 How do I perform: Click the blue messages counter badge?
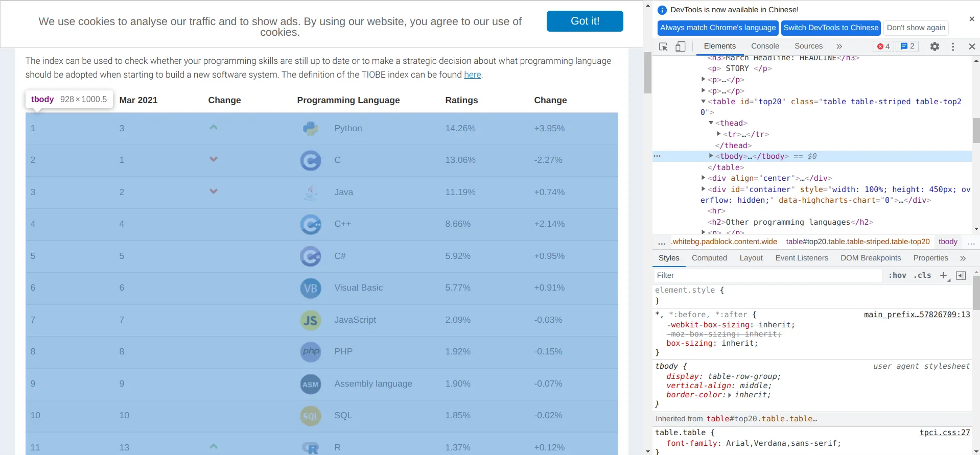907,46
